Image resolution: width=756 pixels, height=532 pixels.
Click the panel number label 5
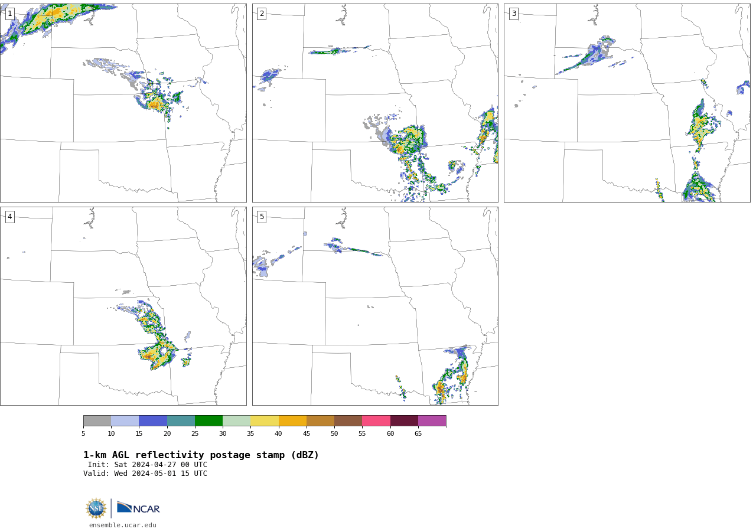coord(262,217)
